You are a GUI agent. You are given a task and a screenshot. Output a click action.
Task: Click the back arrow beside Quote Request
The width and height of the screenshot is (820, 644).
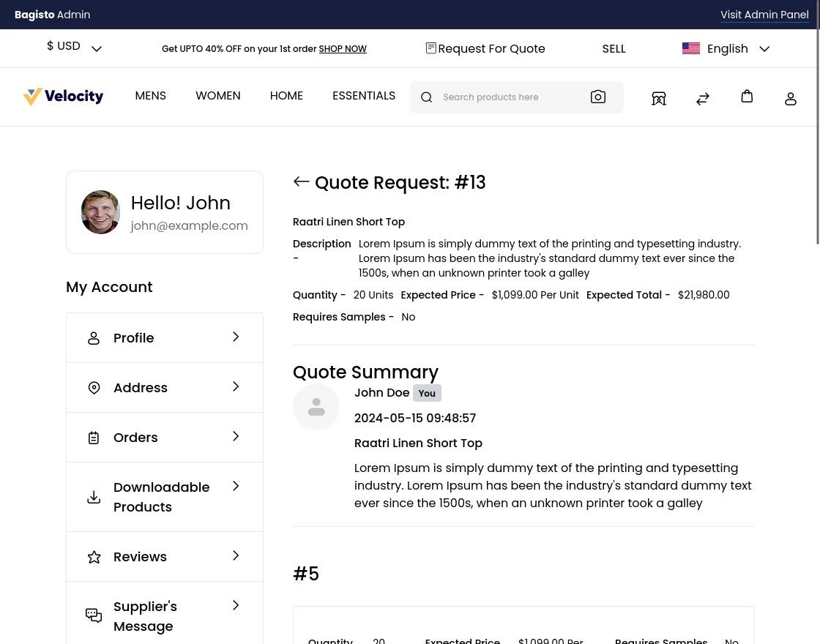tap(301, 181)
